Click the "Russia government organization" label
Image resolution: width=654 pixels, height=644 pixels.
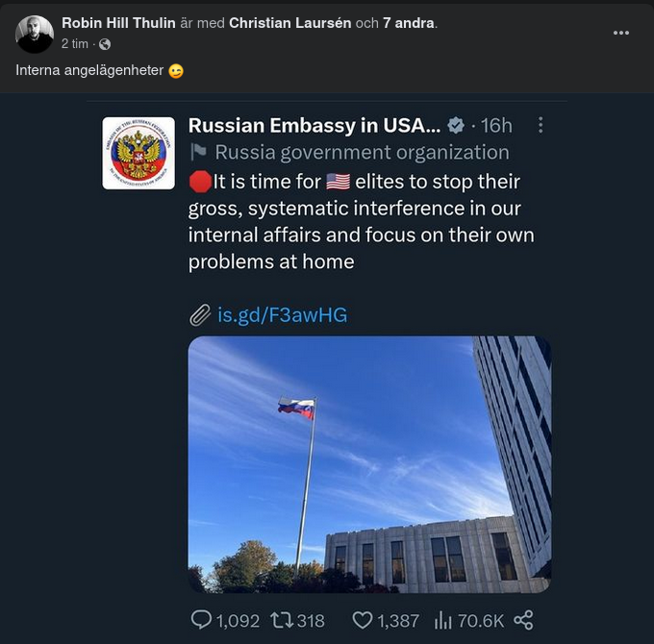click(x=362, y=152)
